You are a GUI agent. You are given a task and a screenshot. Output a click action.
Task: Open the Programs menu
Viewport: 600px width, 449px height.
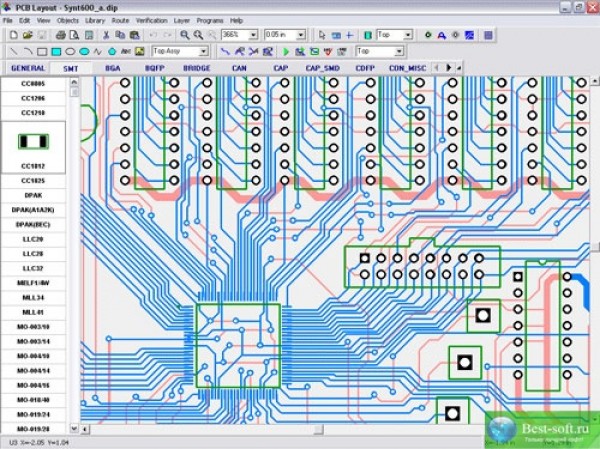tap(210, 21)
